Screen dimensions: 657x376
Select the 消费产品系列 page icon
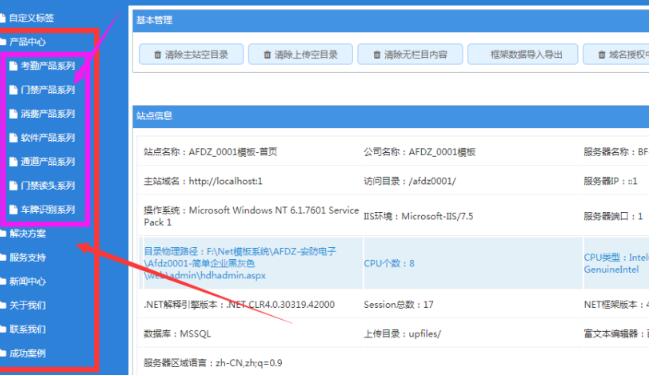[x=13, y=114]
